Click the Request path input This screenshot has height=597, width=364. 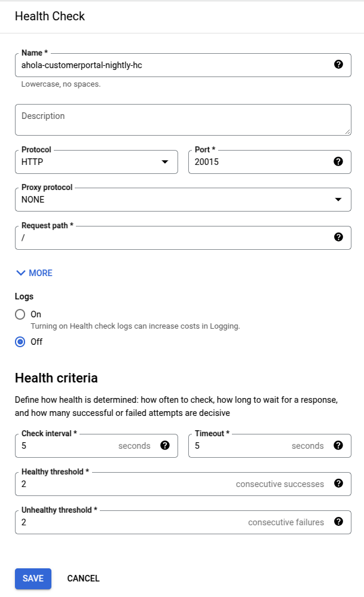175,238
